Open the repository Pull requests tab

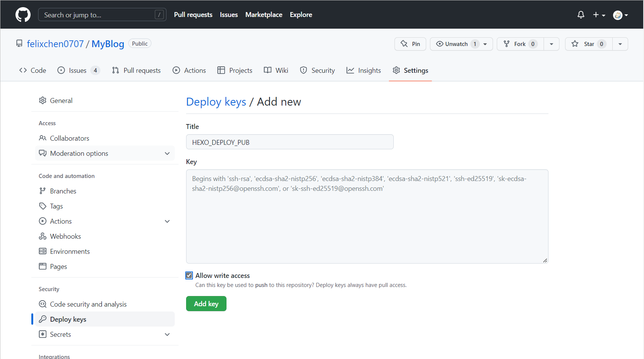coord(136,71)
